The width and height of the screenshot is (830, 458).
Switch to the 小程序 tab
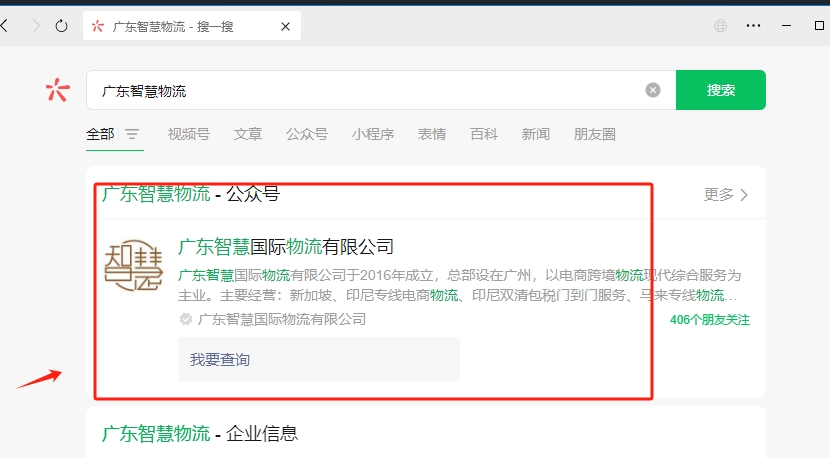click(x=373, y=134)
